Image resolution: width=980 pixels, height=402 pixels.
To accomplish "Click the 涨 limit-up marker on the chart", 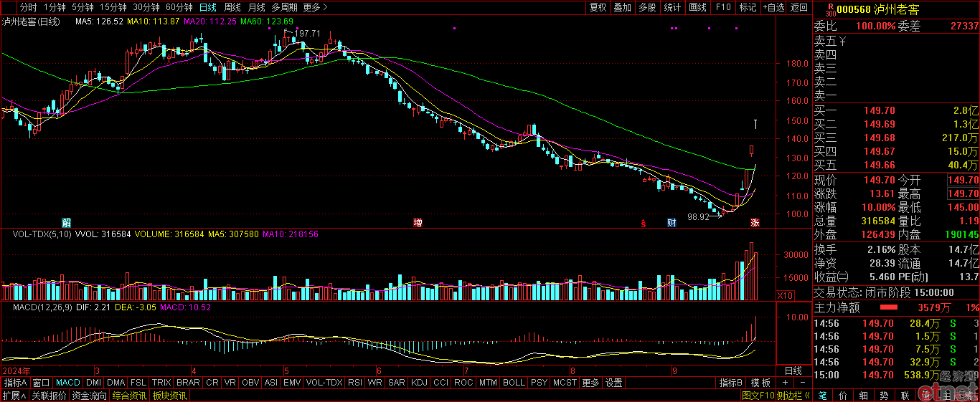I will (755, 223).
